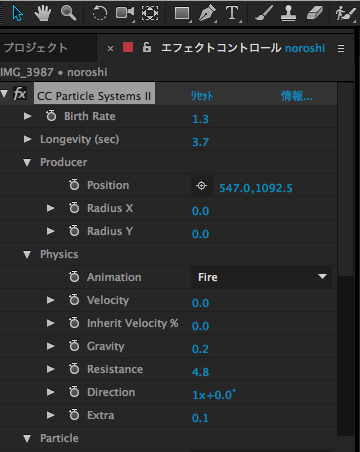
Task: Click the Gravity value 0.2
Action: click(200, 349)
